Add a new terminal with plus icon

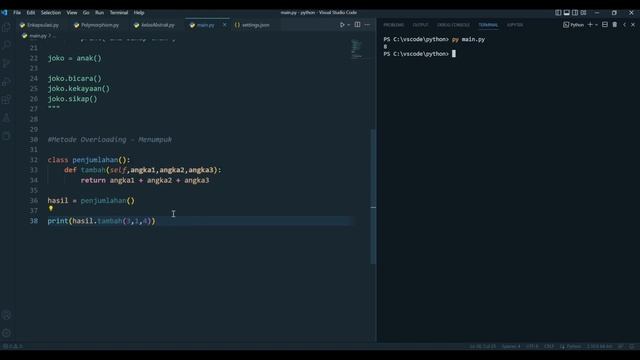pos(590,25)
